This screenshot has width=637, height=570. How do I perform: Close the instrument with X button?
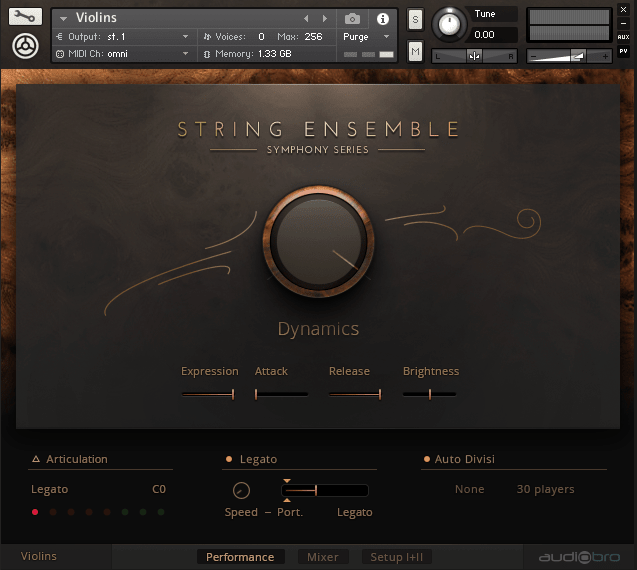(x=623, y=9)
